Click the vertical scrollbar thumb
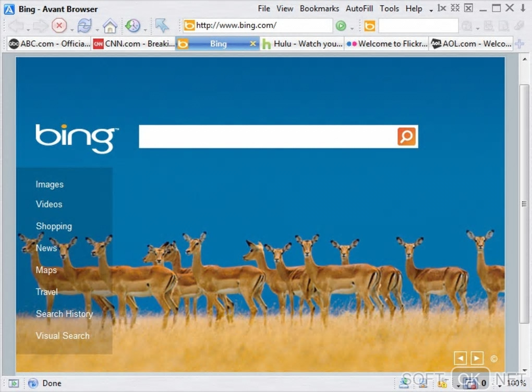Image resolution: width=532 pixels, height=392 pixels. (x=525, y=203)
